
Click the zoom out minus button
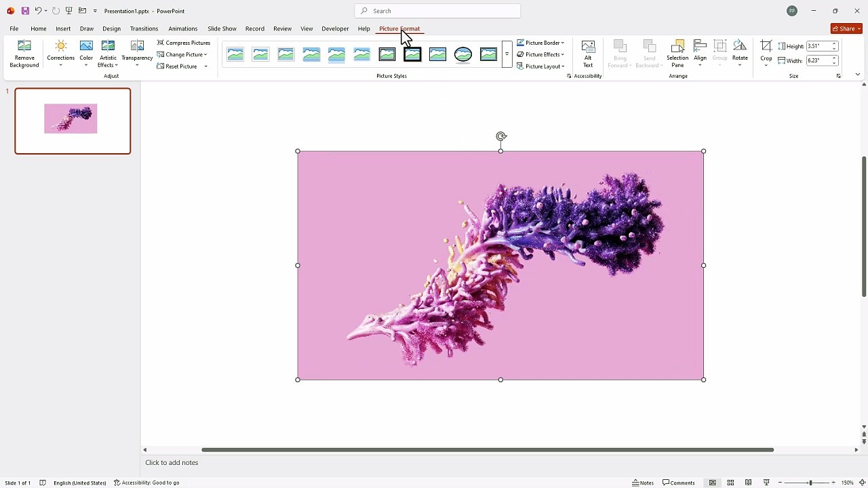(x=781, y=483)
